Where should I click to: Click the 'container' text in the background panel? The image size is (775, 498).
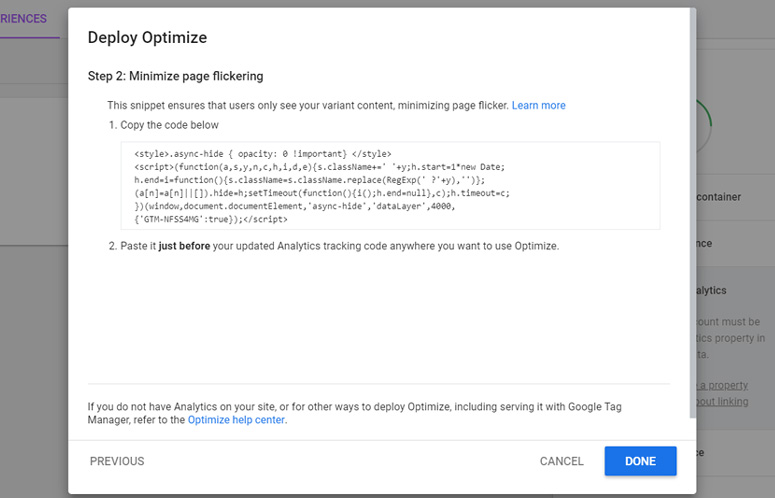click(719, 197)
